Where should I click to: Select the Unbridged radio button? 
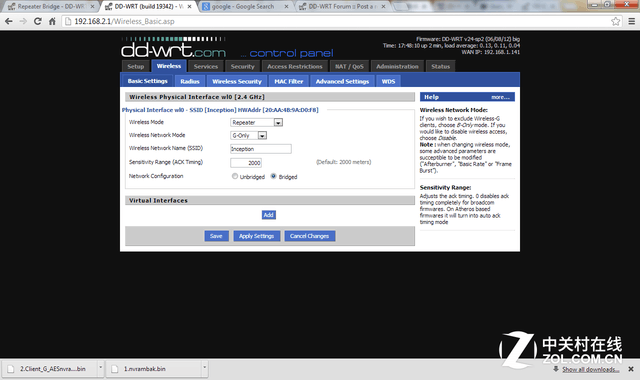point(235,176)
